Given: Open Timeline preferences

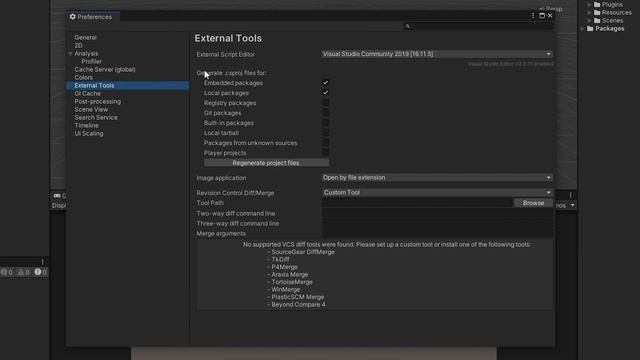Looking at the screenshot, I should [x=87, y=125].
